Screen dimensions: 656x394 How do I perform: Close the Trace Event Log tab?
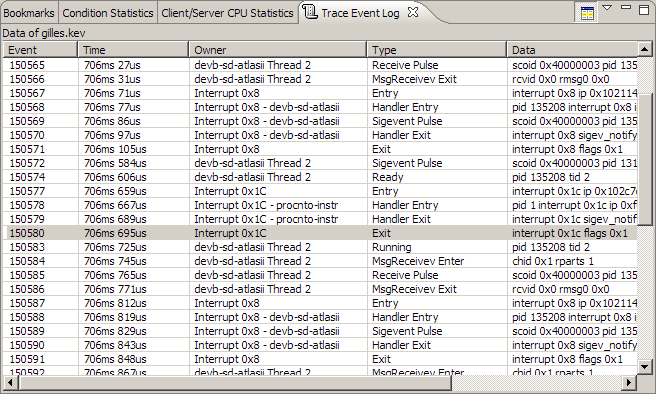coord(413,13)
